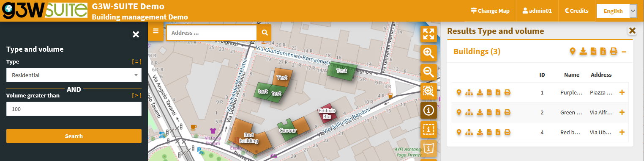644x161 pixels.
Task: Click the ID column header
Action: click(x=542, y=75)
